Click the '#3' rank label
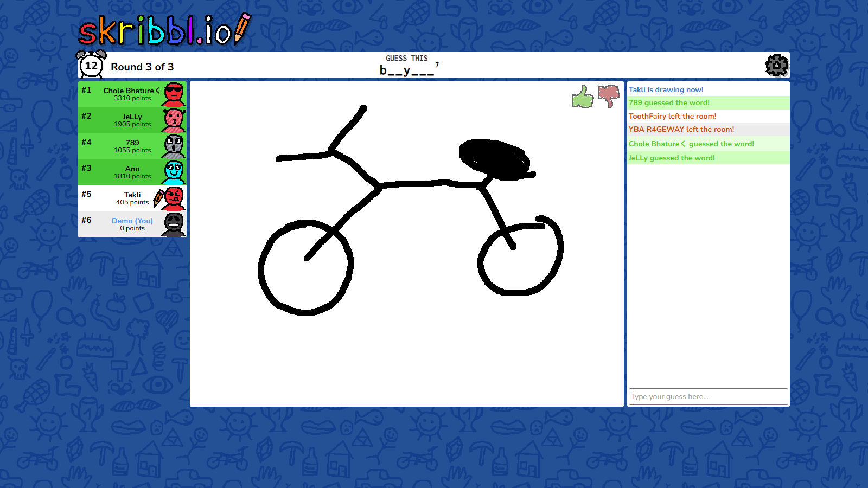Image resolution: width=868 pixels, height=488 pixels. (86, 168)
